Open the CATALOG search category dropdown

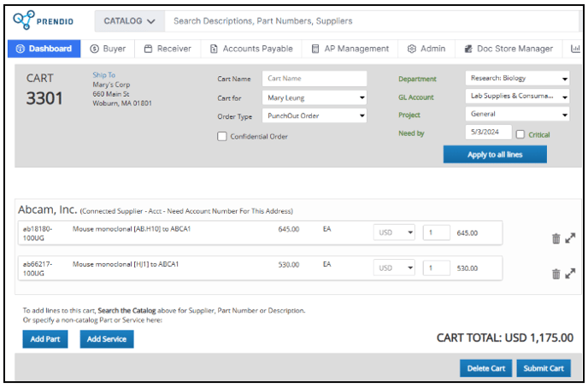pyautogui.click(x=129, y=21)
